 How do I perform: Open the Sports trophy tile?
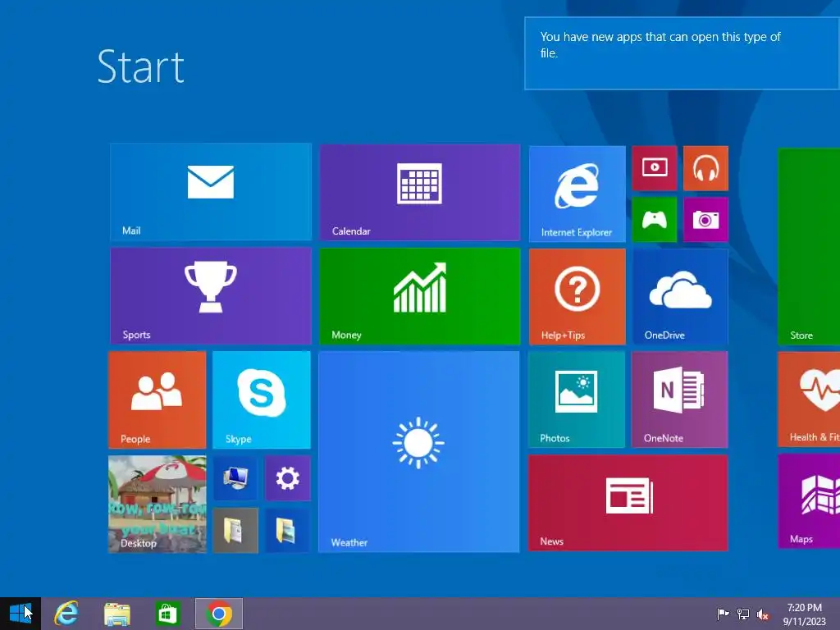tap(211, 295)
